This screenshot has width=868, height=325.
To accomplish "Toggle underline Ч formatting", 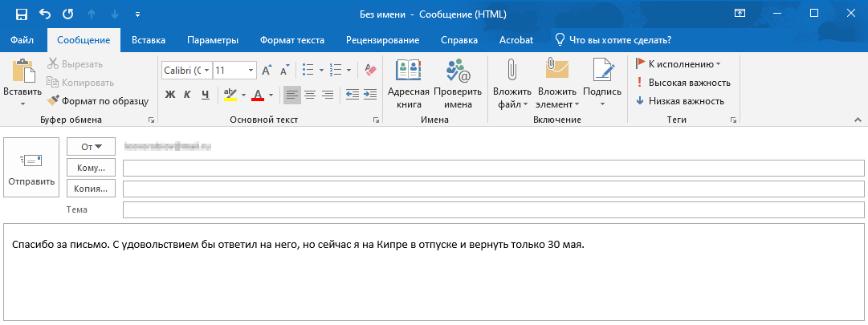I will coord(206,95).
